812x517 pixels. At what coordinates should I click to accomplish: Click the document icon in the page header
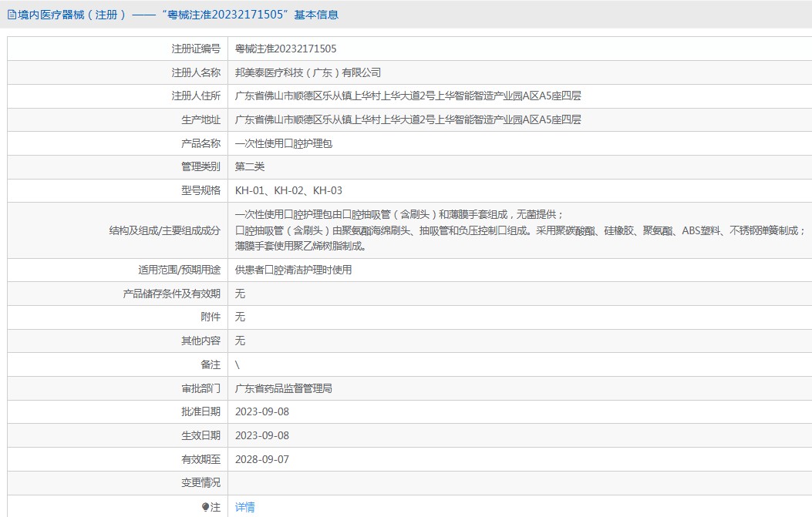11,15
